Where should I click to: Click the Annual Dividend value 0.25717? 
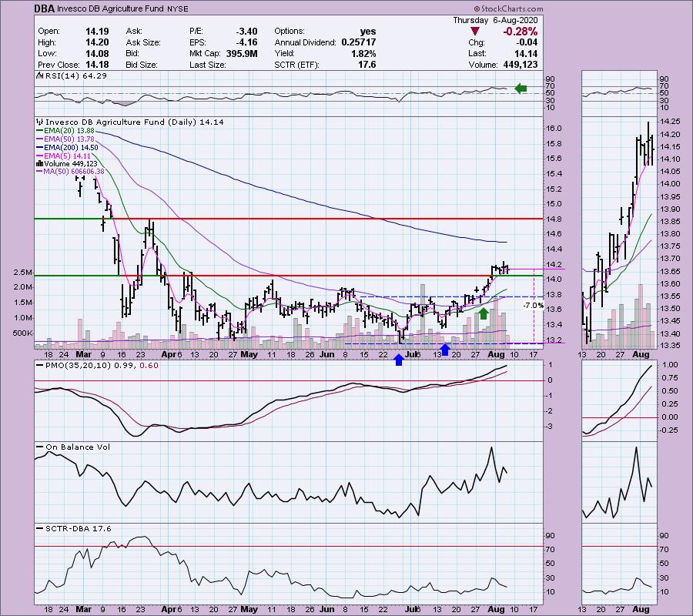359,42
